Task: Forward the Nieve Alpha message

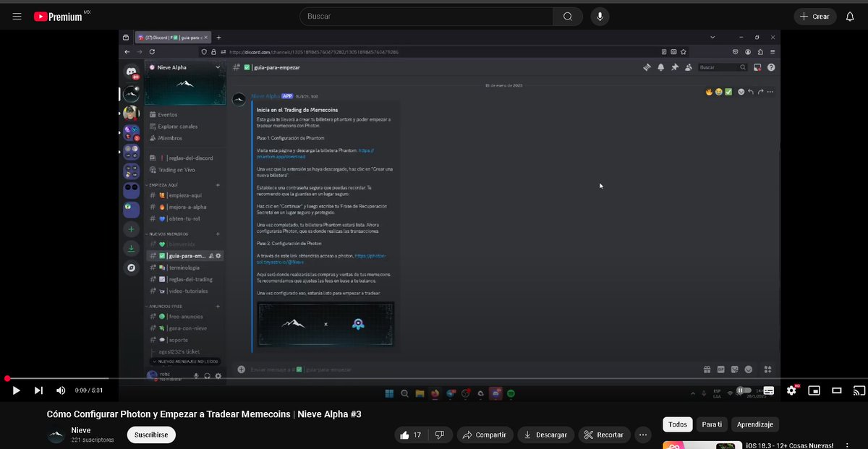Action: pos(760,92)
